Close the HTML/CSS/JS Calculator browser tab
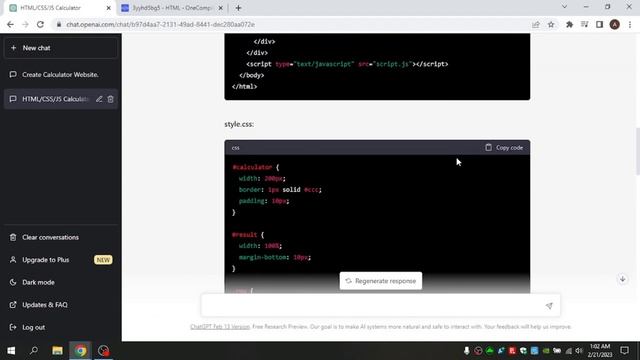Screen dimensions: 640x360 [x=109, y=8]
